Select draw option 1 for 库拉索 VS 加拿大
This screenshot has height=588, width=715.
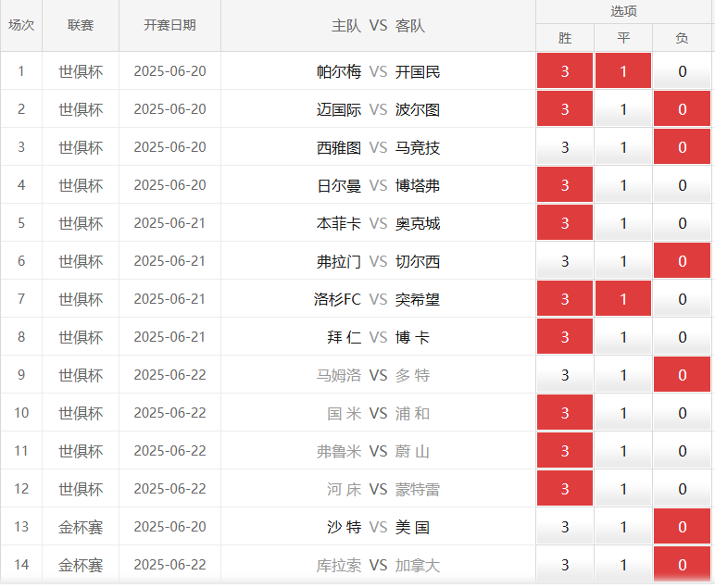click(x=623, y=564)
